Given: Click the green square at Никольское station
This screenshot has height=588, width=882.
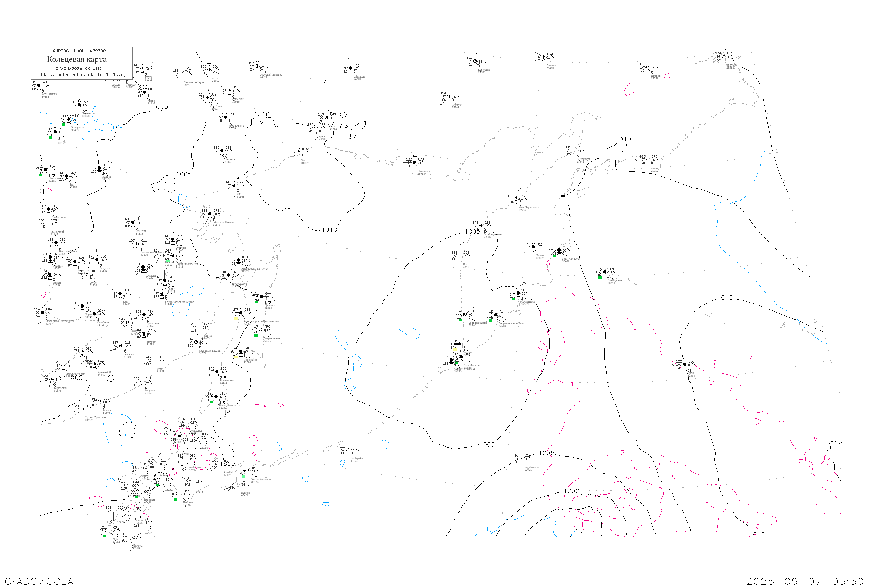Looking at the screenshot, I should 600,278.
